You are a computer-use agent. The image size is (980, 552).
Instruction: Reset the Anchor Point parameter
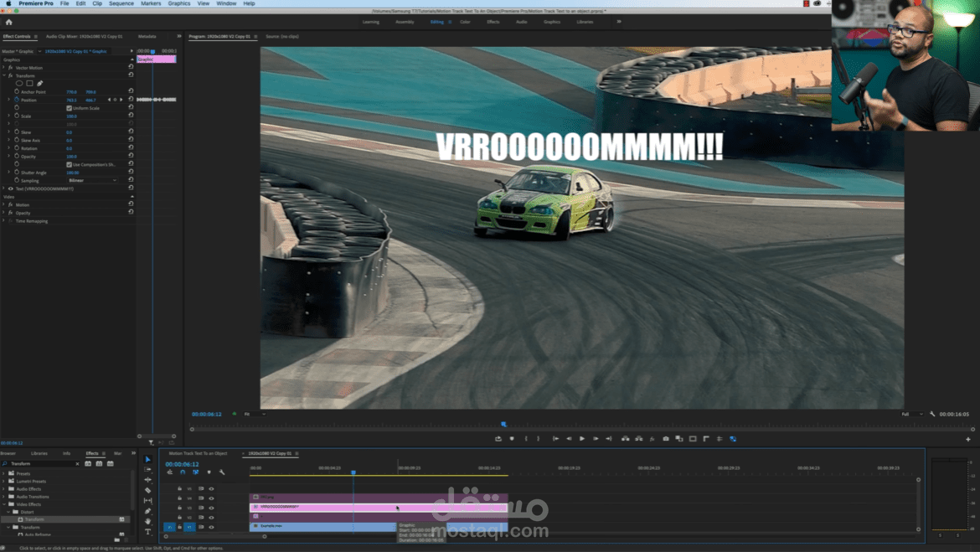131,91
